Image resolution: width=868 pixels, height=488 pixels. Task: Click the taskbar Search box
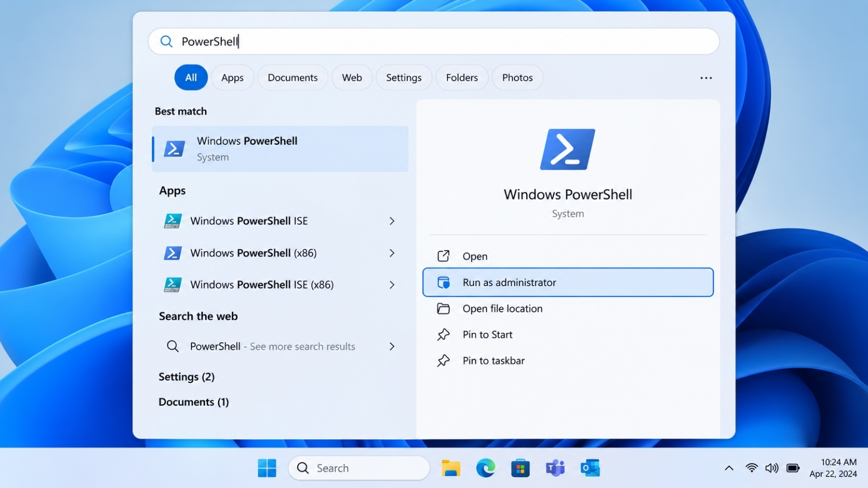pos(359,468)
